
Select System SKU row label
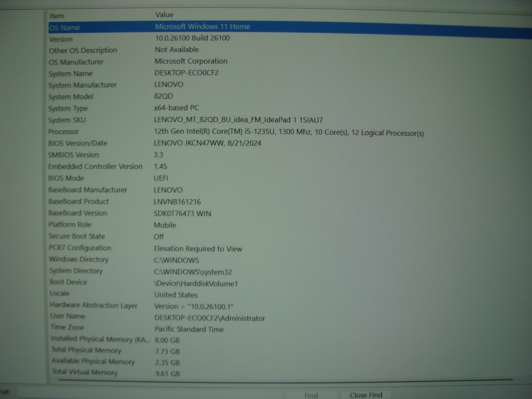point(67,120)
